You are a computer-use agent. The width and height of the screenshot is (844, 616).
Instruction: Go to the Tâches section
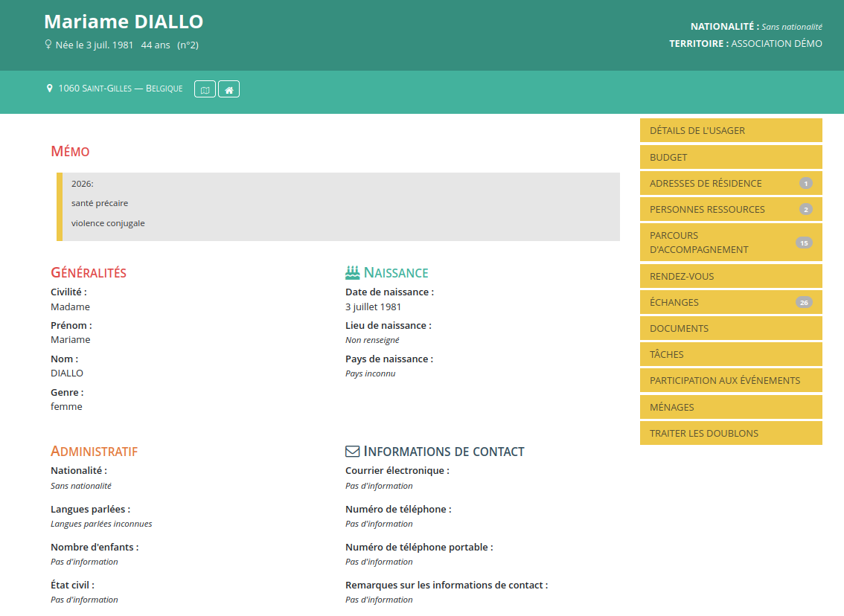730,354
